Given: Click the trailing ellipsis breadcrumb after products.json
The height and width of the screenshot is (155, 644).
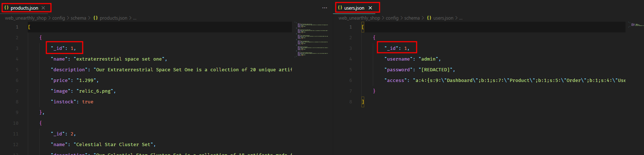Looking at the screenshot, I should [135, 18].
